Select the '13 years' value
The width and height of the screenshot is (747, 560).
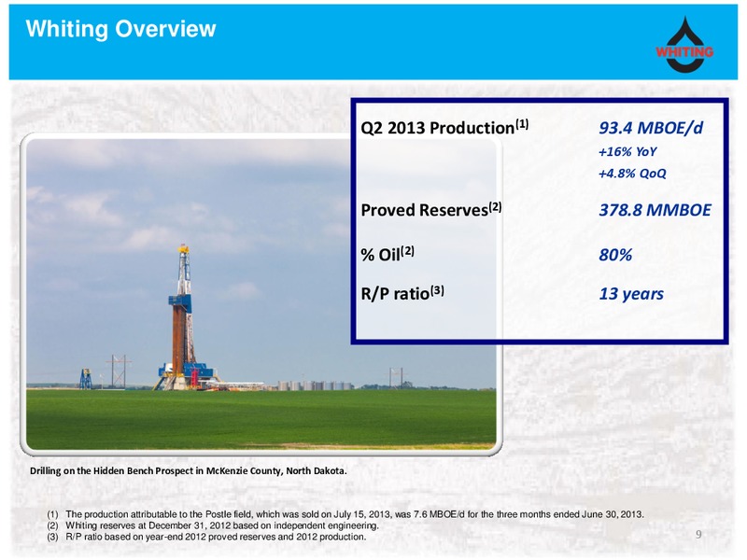pos(631,294)
